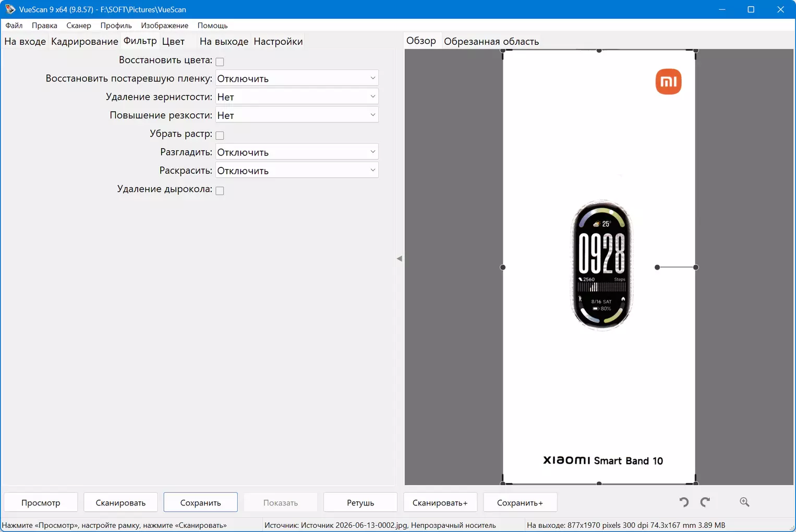Click the Сканировать+ button

[440, 502]
